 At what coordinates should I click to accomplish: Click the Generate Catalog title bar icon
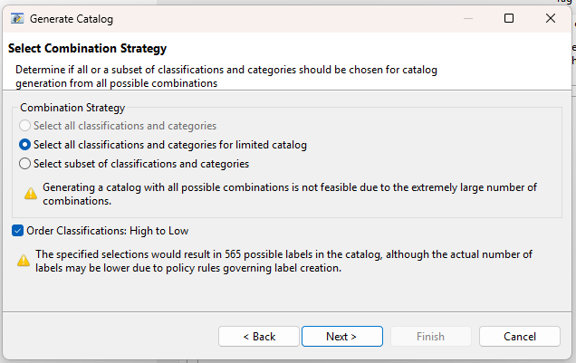(x=17, y=18)
